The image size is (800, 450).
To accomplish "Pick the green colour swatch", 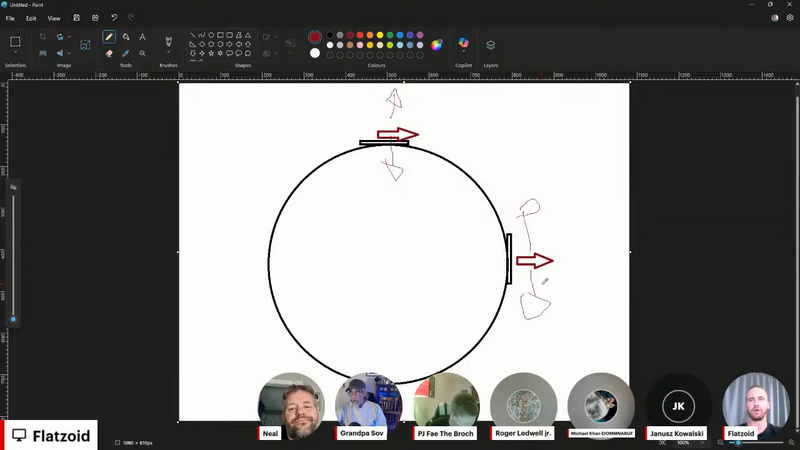I will 390,35.
